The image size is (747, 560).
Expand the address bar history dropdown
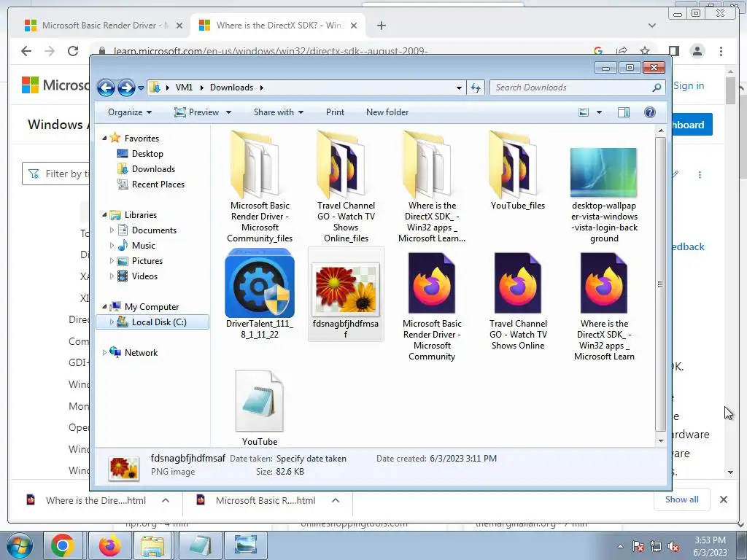click(459, 88)
